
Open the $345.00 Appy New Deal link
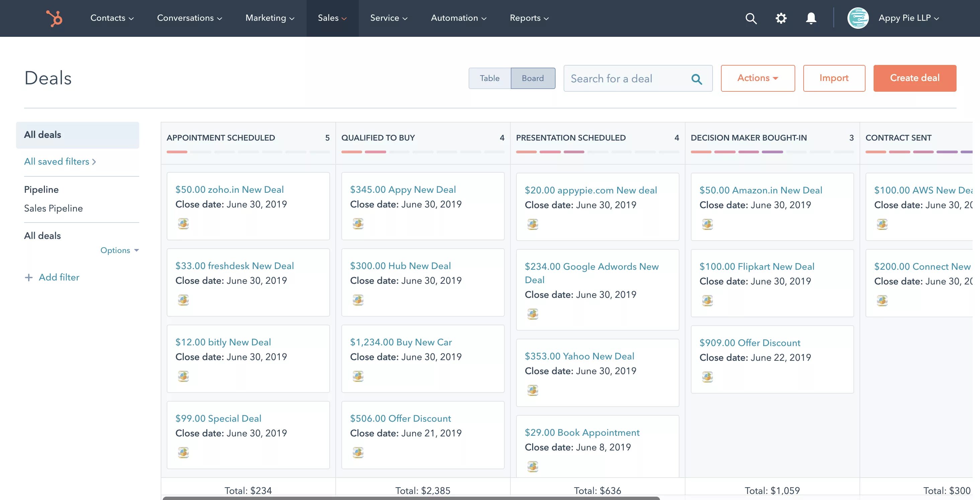tap(403, 189)
